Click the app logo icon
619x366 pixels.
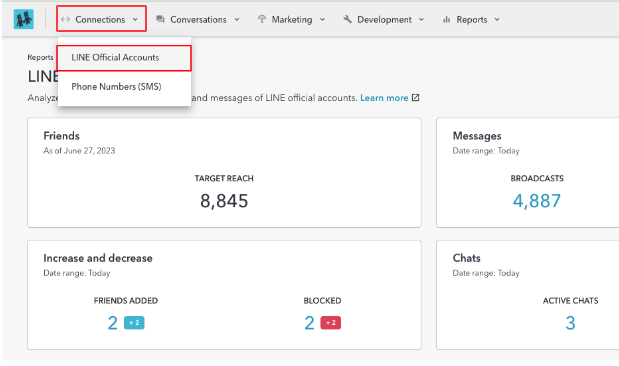[24, 19]
